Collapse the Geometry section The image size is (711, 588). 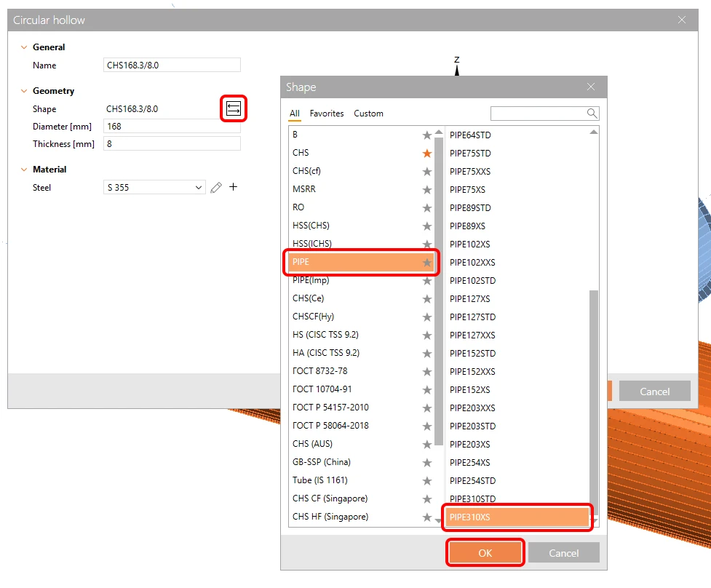click(24, 91)
